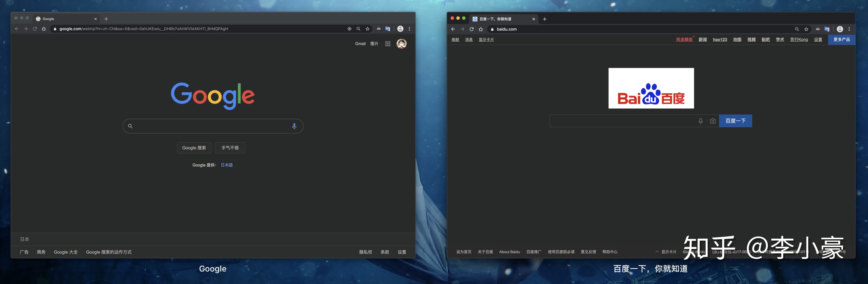Viewport: 868px width, 284px height.
Task: Open Chrome three-dot menu in Baidu window
Action: [x=849, y=29]
